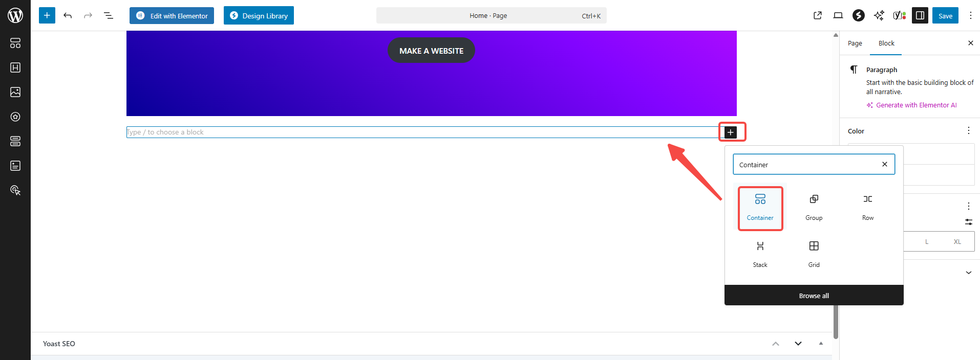The image size is (980, 360).
Task: Select the XL font size option
Action: click(957, 242)
